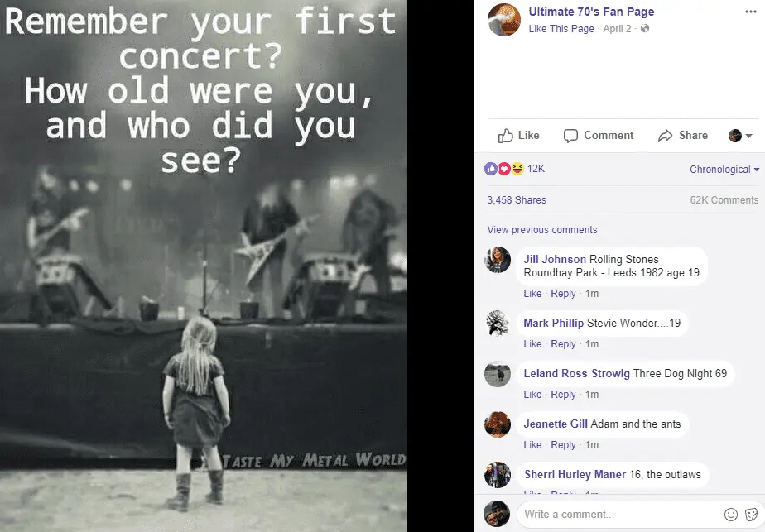Open Jeanette Gill's commenter avatar

click(498, 424)
